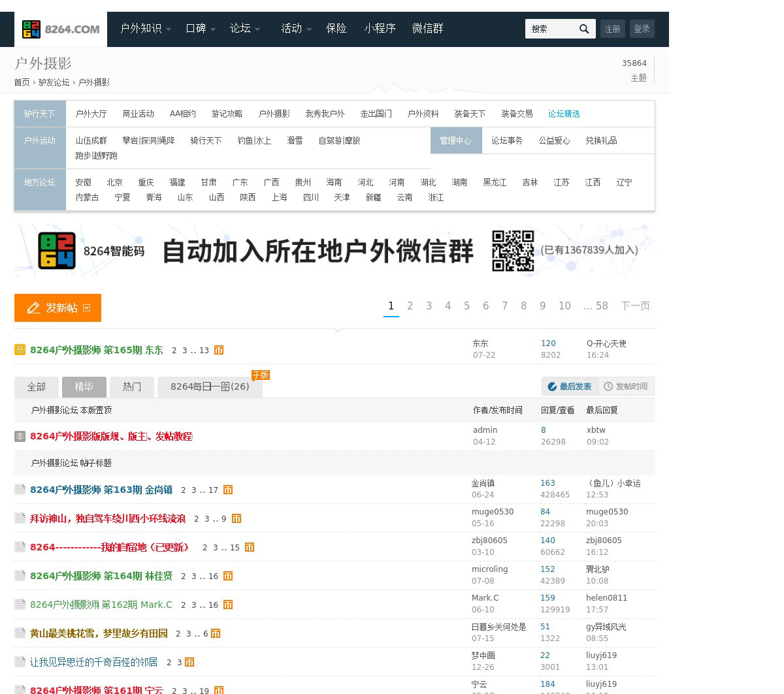Go to page 5 of threads
Screen dimensions: 784x694
(x=466, y=306)
